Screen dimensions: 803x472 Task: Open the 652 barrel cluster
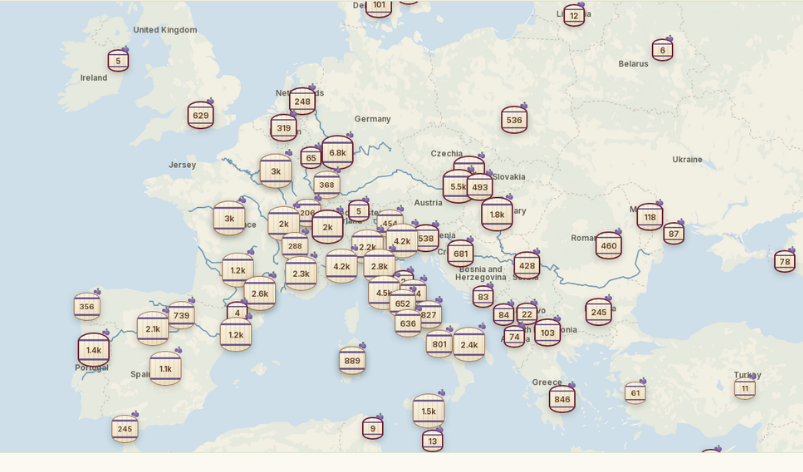point(403,304)
